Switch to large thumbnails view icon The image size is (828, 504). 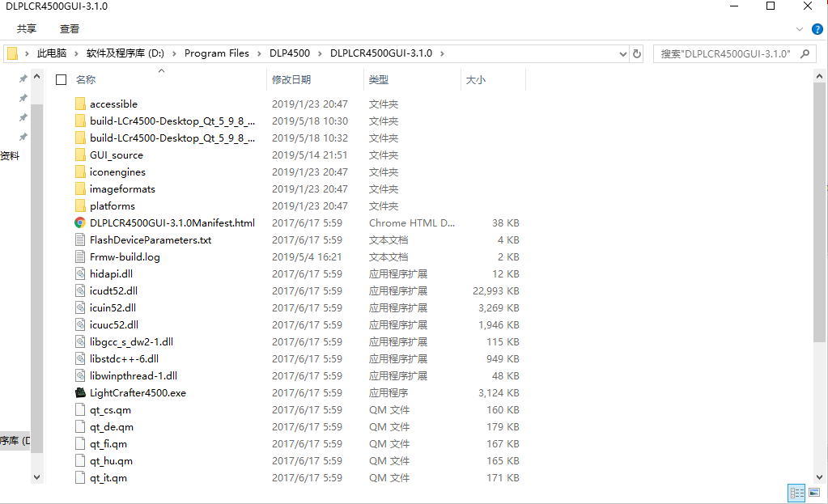(814, 493)
